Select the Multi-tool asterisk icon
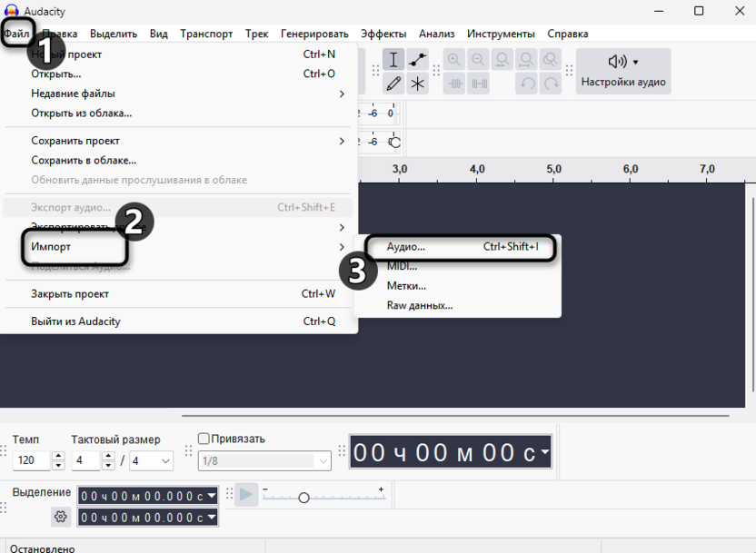The height and width of the screenshot is (553, 756). pos(418,84)
